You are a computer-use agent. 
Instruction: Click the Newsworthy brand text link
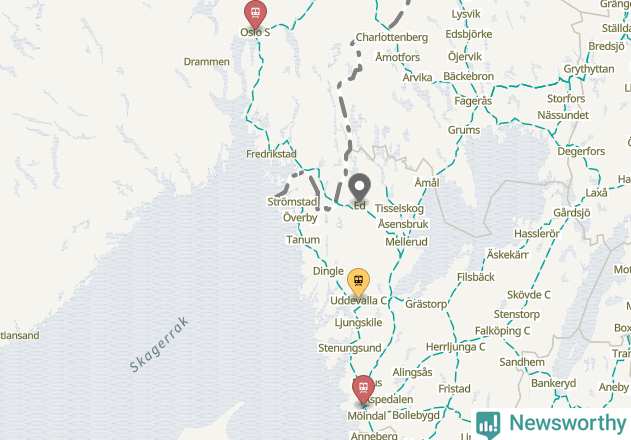click(x=567, y=423)
